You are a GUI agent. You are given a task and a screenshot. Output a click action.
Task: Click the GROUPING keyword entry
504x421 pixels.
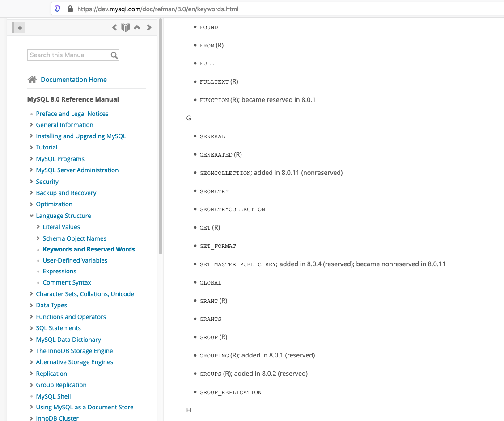click(x=214, y=356)
